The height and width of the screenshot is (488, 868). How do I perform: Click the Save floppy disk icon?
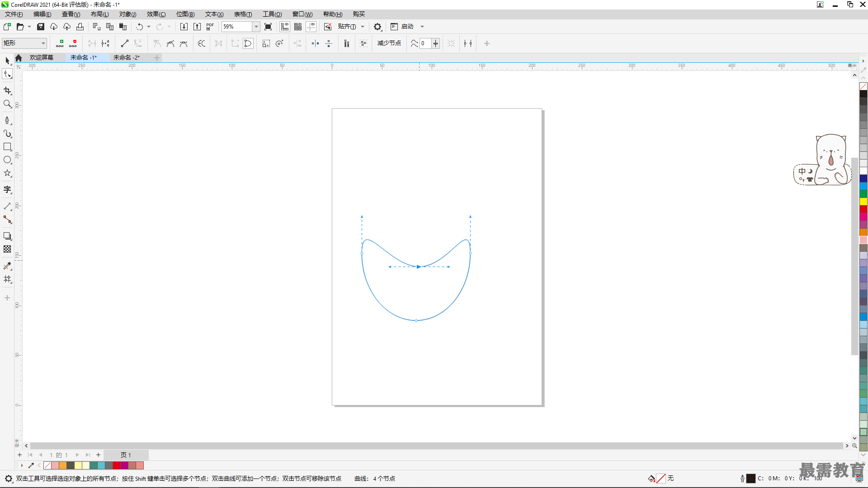[x=41, y=27]
